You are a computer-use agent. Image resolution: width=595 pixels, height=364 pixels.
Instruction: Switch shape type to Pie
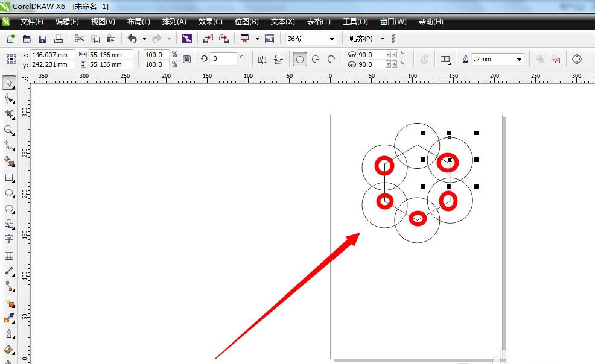point(315,59)
